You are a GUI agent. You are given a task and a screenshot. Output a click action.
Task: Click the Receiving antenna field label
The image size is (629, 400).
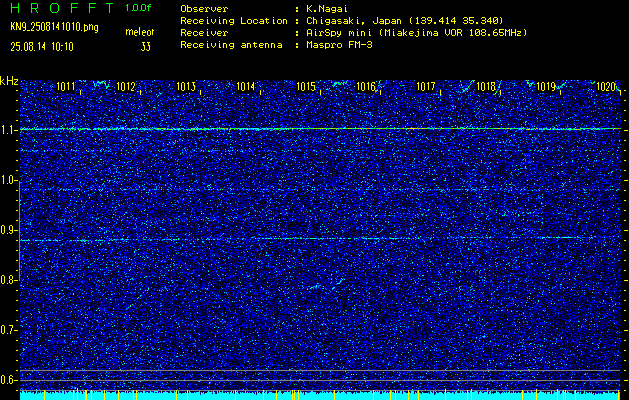pyautogui.click(x=231, y=45)
